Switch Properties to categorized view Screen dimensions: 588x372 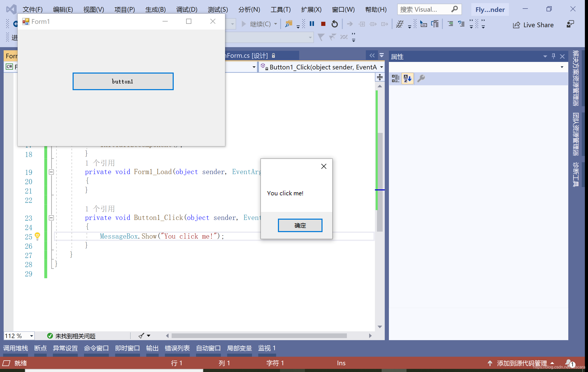[395, 78]
